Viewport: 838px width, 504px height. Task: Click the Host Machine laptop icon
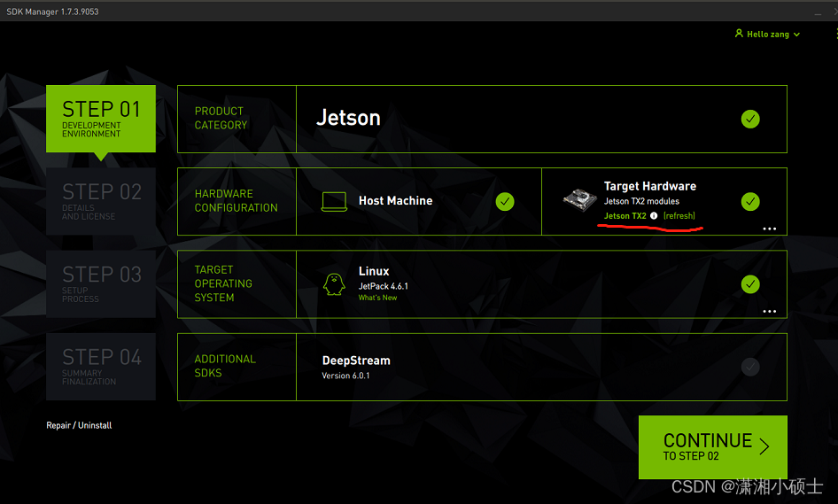pos(334,201)
